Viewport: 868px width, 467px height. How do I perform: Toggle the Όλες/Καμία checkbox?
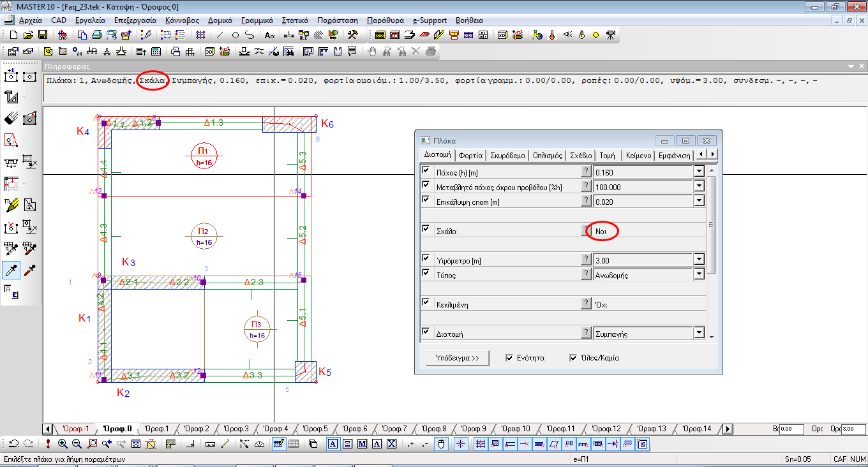(573, 358)
